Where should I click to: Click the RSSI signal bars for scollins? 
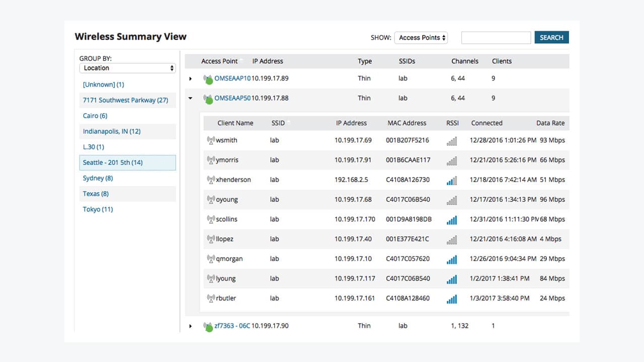(x=451, y=220)
